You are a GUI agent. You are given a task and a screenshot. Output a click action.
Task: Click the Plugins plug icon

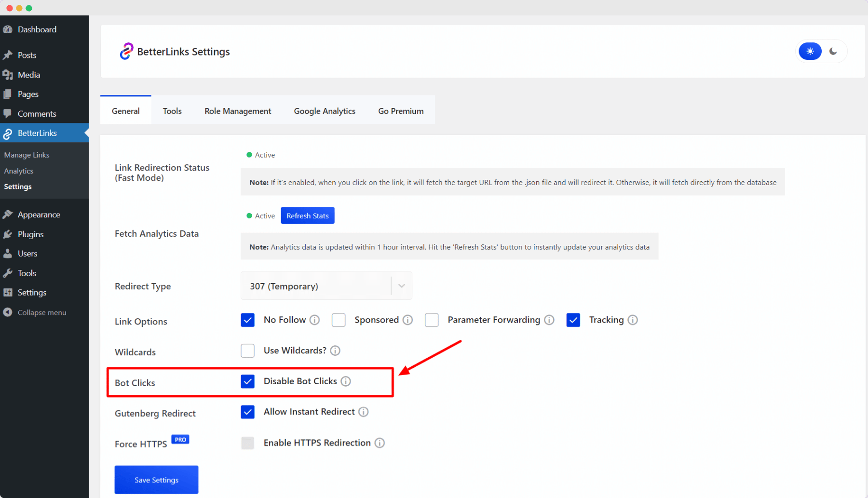8,234
